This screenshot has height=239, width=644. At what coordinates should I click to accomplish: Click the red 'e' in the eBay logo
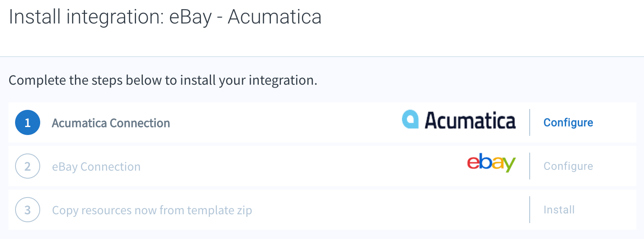coord(473,163)
